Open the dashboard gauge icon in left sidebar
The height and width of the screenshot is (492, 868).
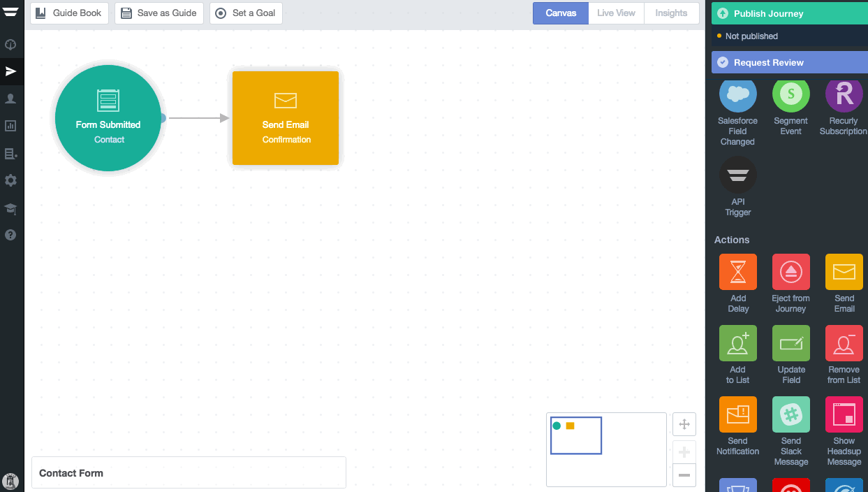(x=10, y=45)
